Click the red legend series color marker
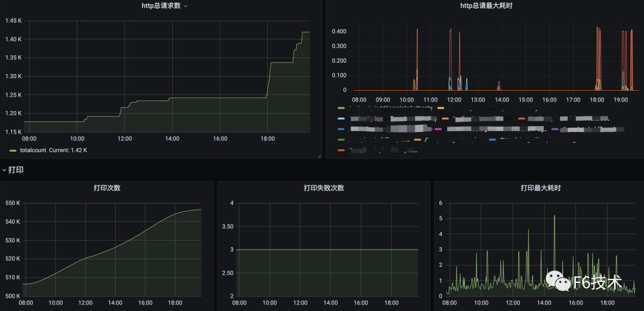The width and height of the screenshot is (644, 311). [x=522, y=119]
